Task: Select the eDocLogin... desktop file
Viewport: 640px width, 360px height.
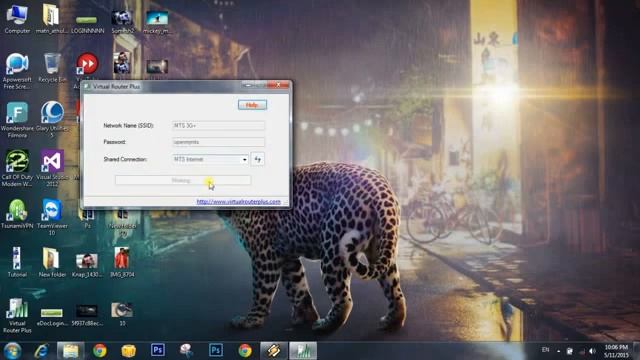Action: [x=52, y=317]
